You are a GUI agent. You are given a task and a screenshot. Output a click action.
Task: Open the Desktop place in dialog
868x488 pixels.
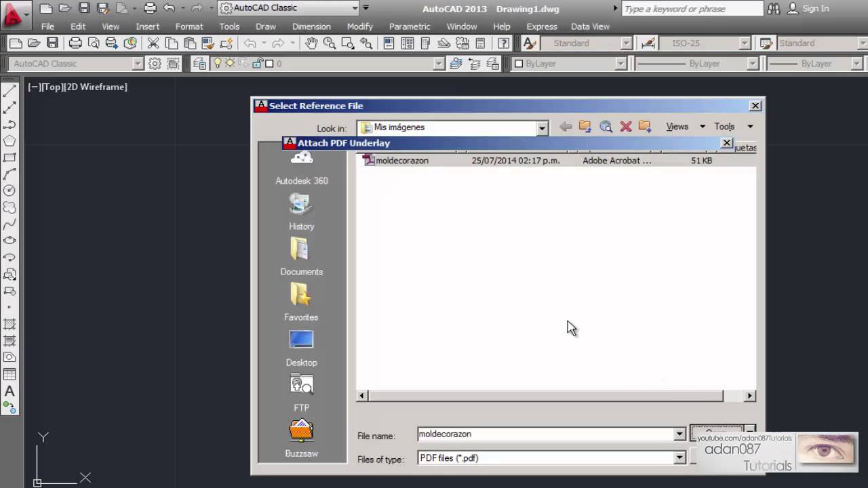(x=302, y=348)
